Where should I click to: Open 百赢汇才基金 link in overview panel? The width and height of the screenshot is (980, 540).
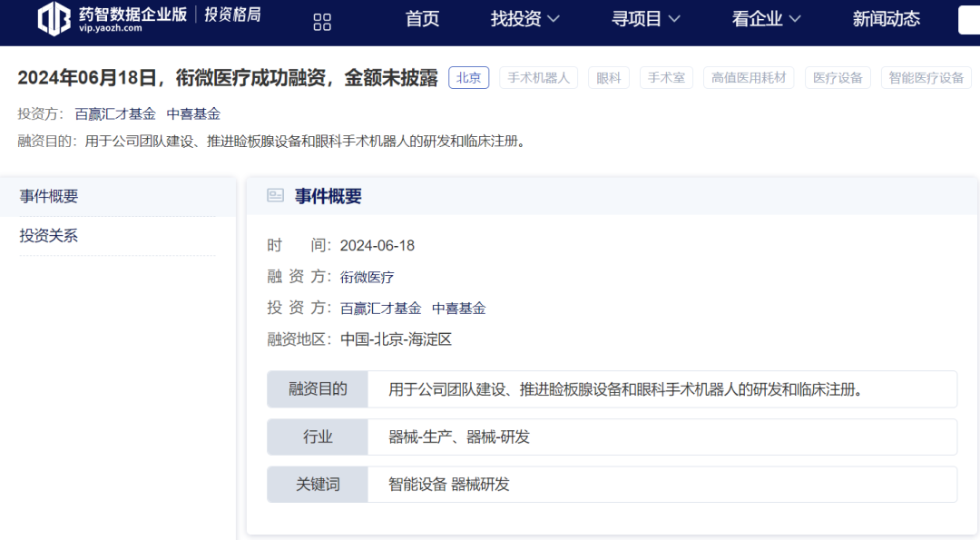point(380,309)
